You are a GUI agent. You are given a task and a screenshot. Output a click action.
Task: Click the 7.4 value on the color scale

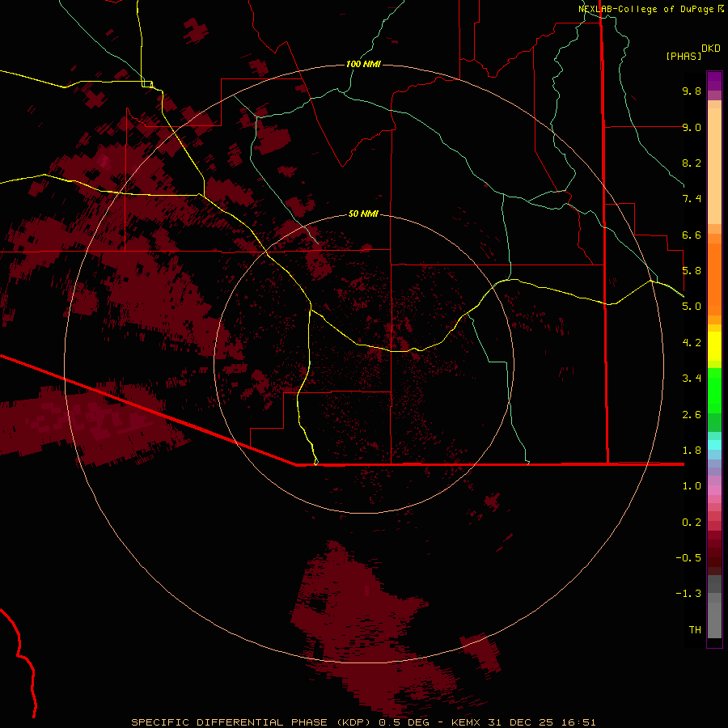pyautogui.click(x=692, y=199)
